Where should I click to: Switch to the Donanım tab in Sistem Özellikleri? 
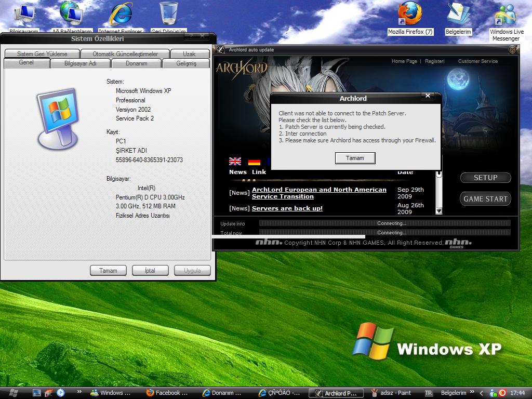pos(137,63)
